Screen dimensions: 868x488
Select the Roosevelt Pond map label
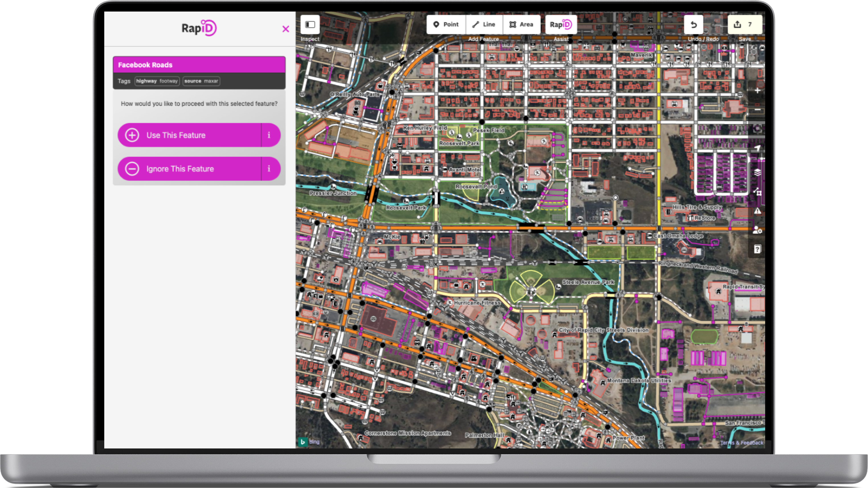476,186
